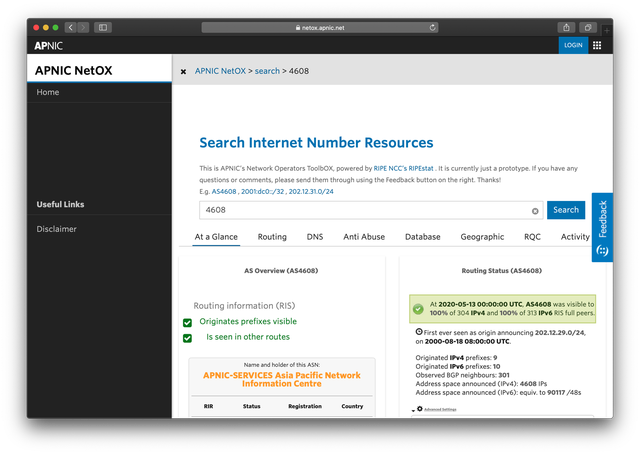Switch to the At a Glance tab
The height and width of the screenshot is (454, 640).
(216, 237)
